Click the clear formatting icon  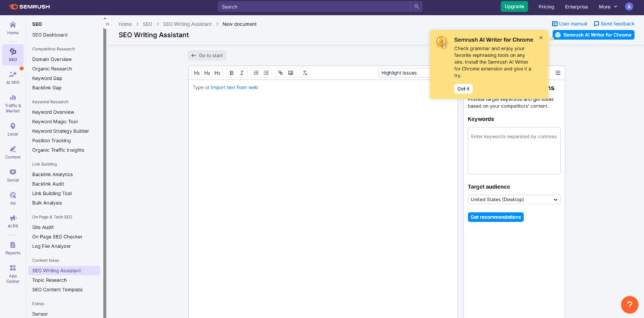pyautogui.click(x=305, y=73)
